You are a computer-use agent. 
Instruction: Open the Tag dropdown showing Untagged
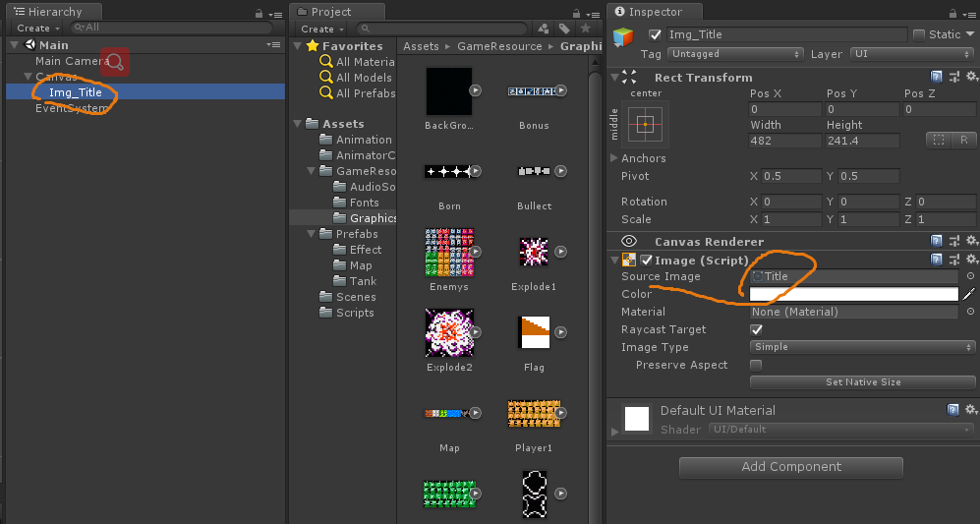734,54
